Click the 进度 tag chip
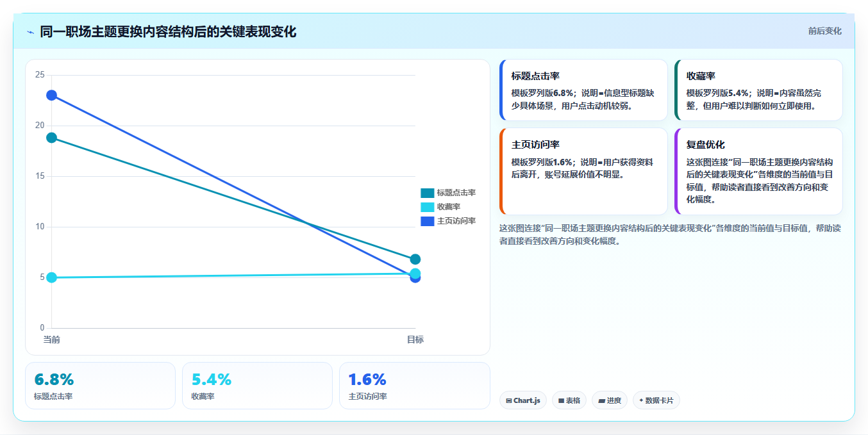The height and width of the screenshot is (435, 868). coord(610,400)
